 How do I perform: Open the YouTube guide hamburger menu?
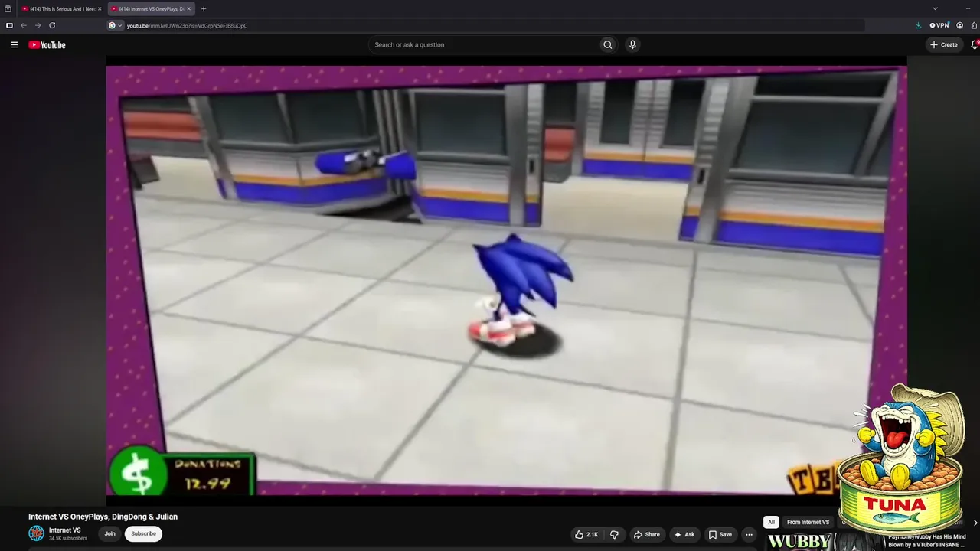click(14, 45)
